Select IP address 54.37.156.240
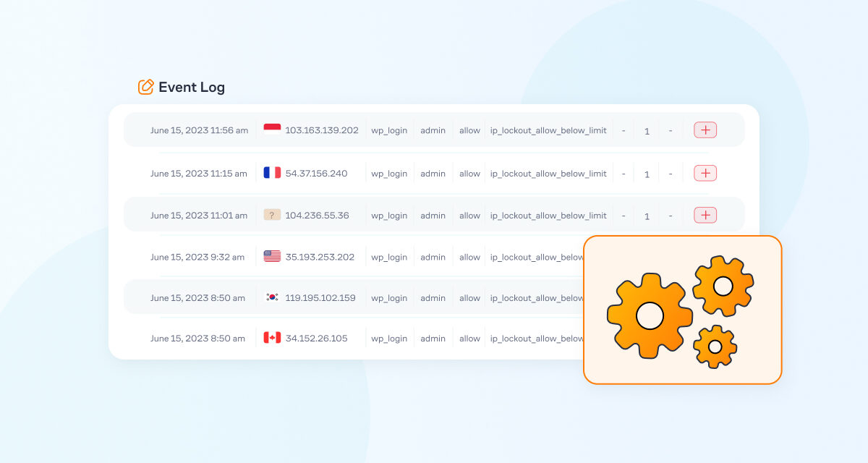 pyautogui.click(x=316, y=174)
